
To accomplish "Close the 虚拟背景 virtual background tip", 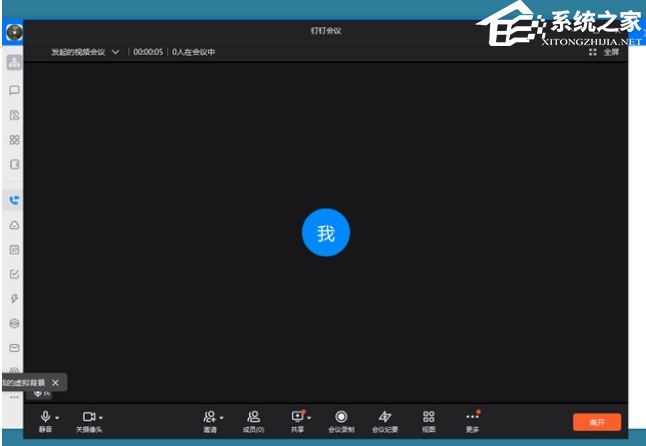I will (x=55, y=383).
